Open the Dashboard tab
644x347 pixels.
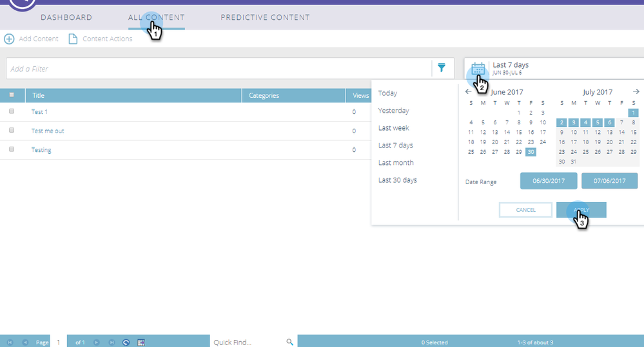pyautogui.click(x=66, y=17)
